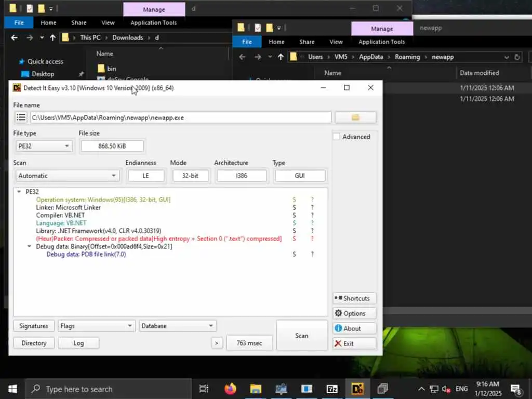Click the S link on the Packer row
This screenshot has width=532, height=399.
294,238
